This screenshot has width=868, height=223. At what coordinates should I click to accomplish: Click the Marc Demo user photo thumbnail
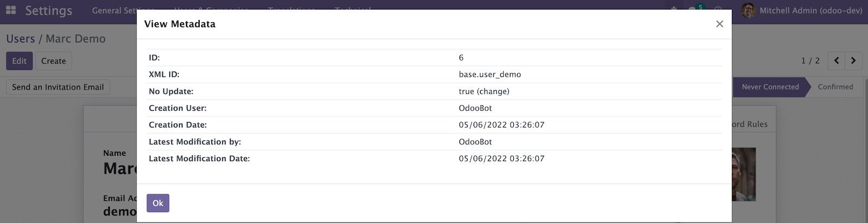(744, 174)
